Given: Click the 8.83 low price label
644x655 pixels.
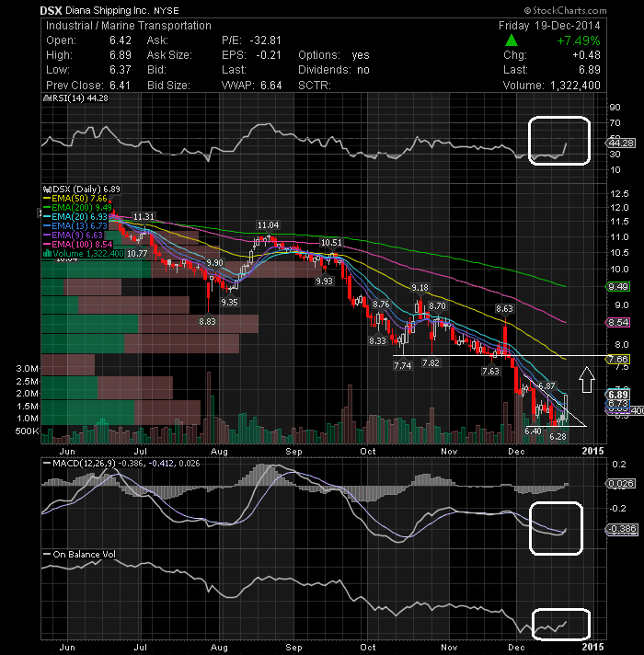Looking at the screenshot, I should 208,322.
